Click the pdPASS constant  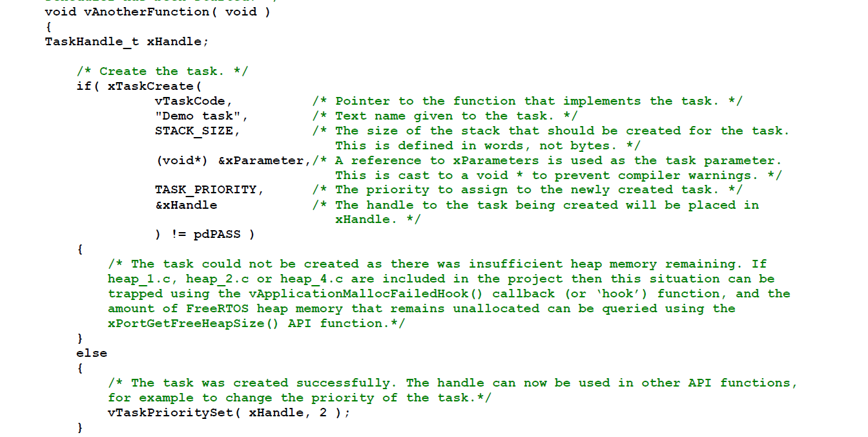217,234
